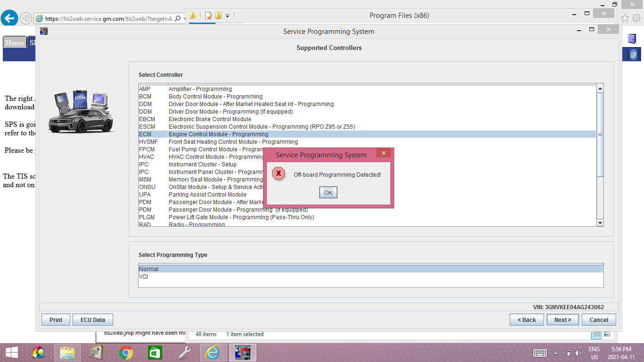Click the properties icon in Explorer quick access toolbar
The image size is (644, 362).
tap(209, 16)
